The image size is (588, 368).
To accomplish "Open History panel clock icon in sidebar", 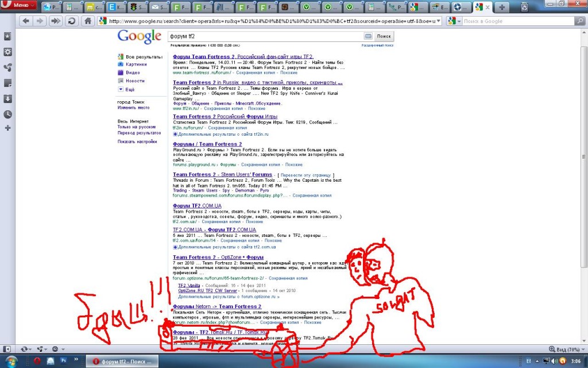I will pos(7,114).
